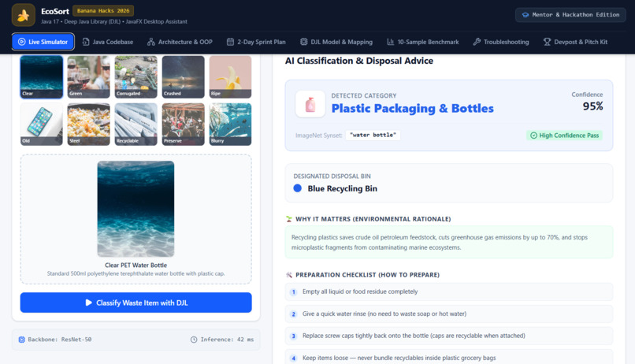Click the Plastic Packaging & Bottles heading
635x364 pixels.
(x=413, y=109)
